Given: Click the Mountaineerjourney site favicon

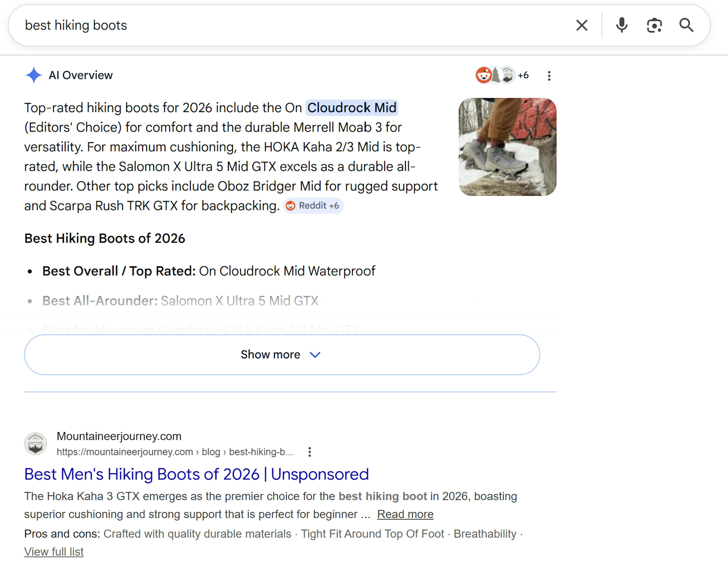Looking at the screenshot, I should click(35, 444).
